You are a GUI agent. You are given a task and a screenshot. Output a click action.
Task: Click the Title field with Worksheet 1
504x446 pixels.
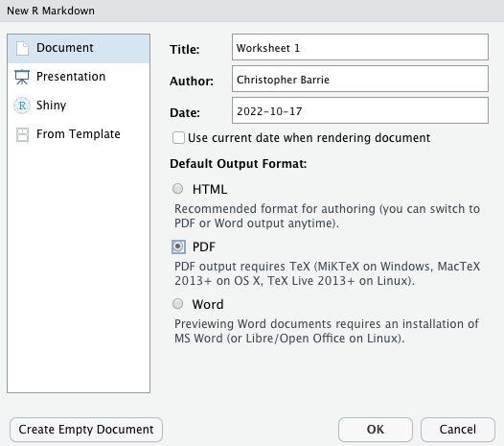[x=360, y=47]
